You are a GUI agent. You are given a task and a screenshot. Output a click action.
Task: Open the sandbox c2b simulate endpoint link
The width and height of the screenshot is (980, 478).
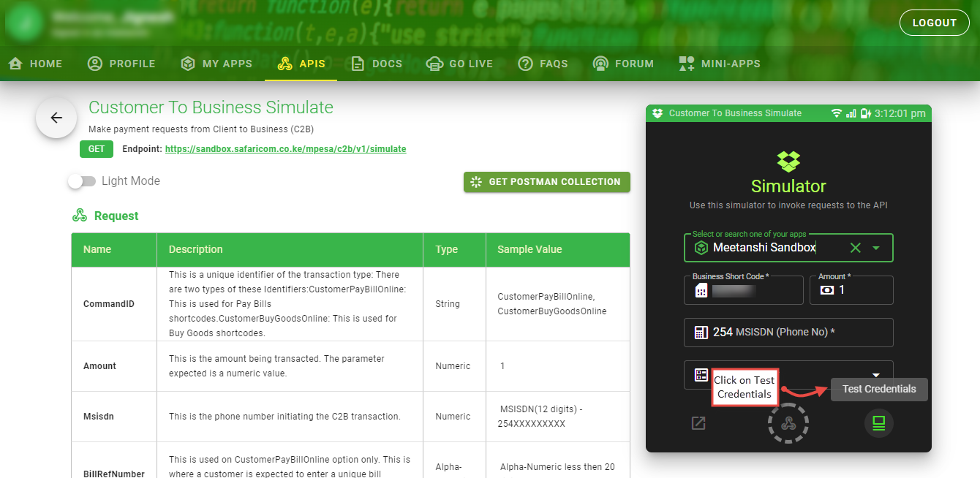[x=285, y=149]
